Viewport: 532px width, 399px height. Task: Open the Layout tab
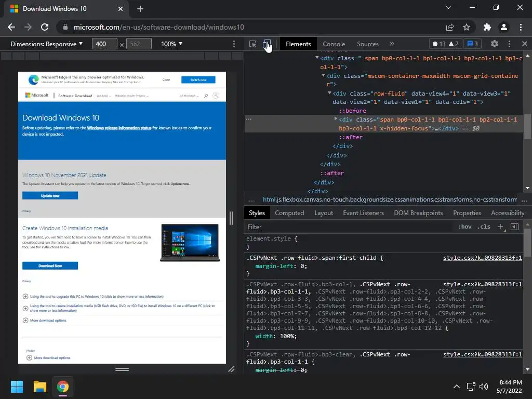(324, 212)
